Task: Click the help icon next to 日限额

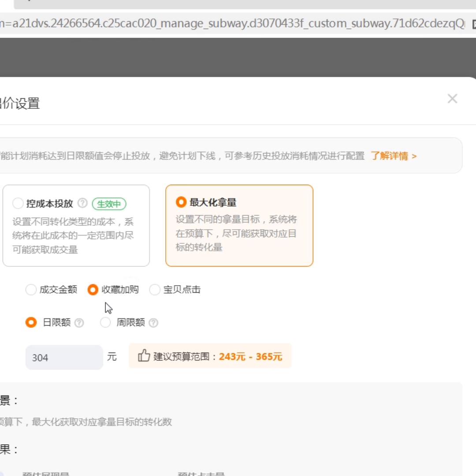Action: [79, 323]
